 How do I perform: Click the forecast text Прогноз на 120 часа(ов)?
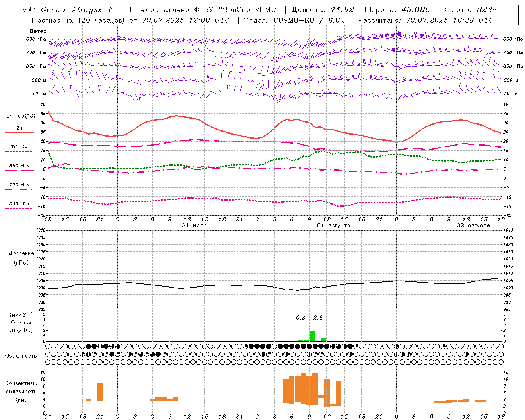79,20
